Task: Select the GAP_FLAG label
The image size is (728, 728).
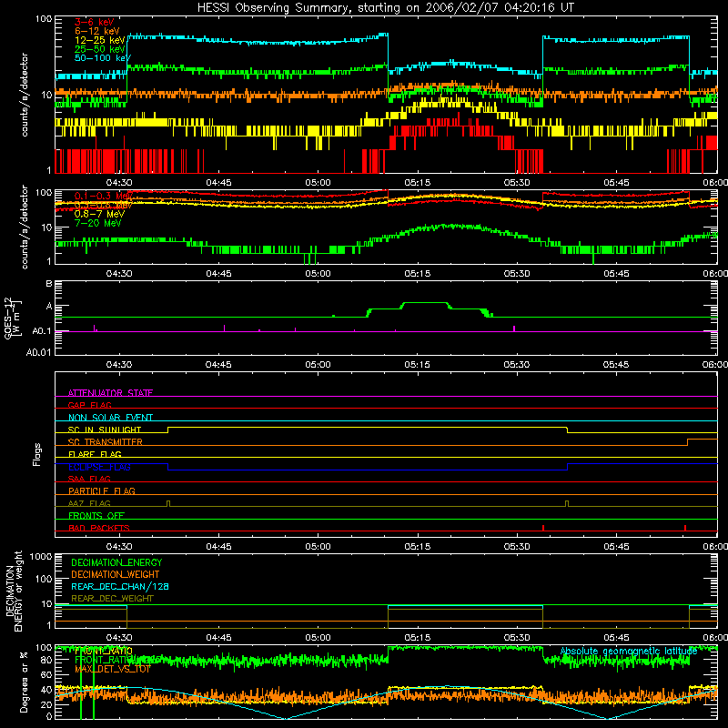Action: coord(89,405)
